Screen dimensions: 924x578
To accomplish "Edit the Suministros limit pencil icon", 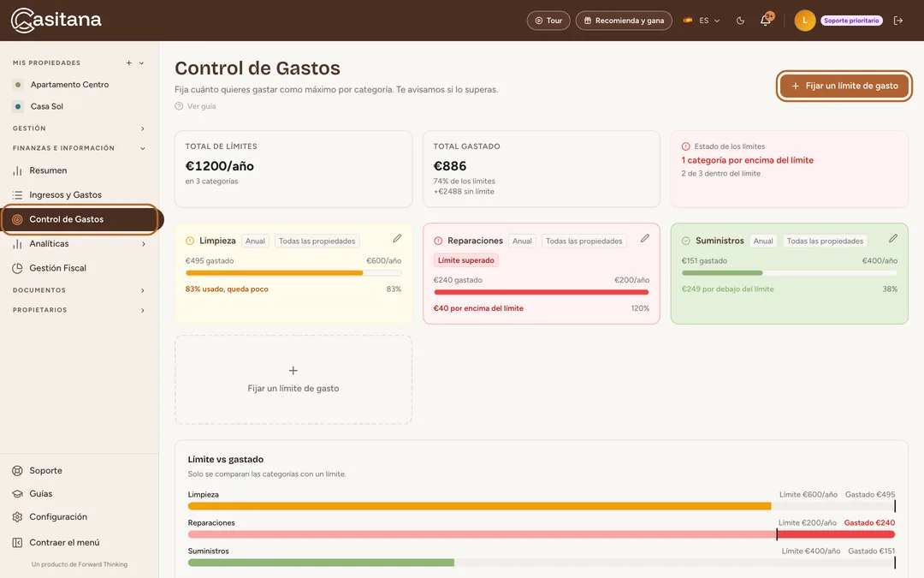I will click(x=893, y=238).
